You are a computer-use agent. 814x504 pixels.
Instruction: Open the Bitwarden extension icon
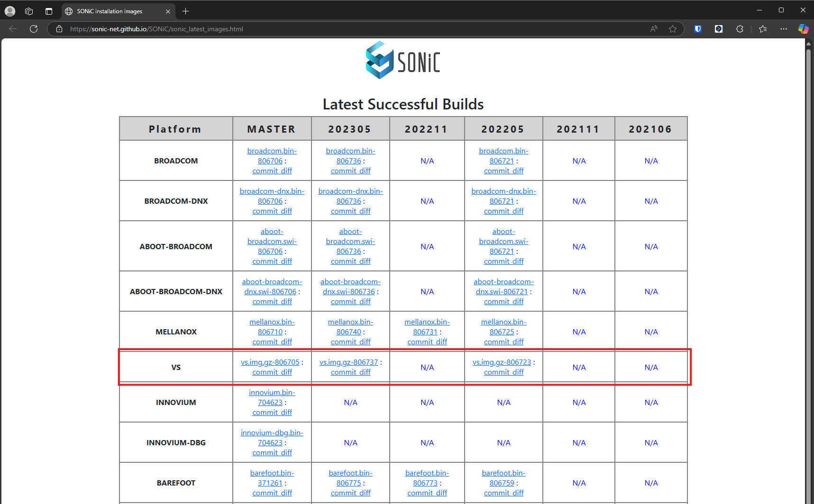697,29
